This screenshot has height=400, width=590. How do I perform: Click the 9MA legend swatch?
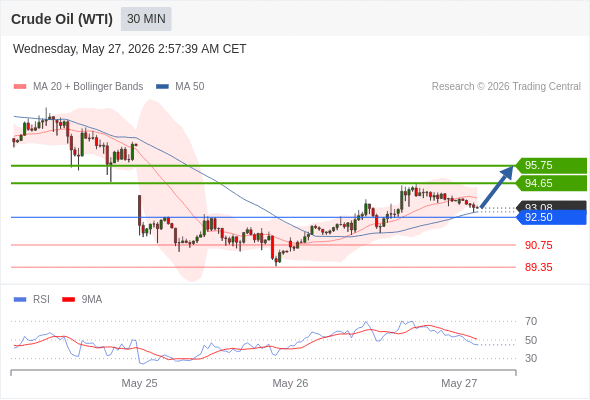(x=68, y=300)
